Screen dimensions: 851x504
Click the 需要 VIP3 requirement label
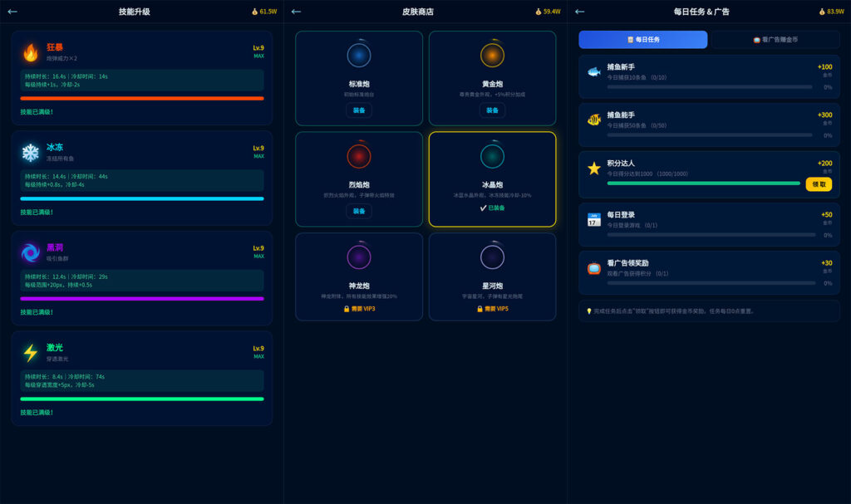click(363, 309)
